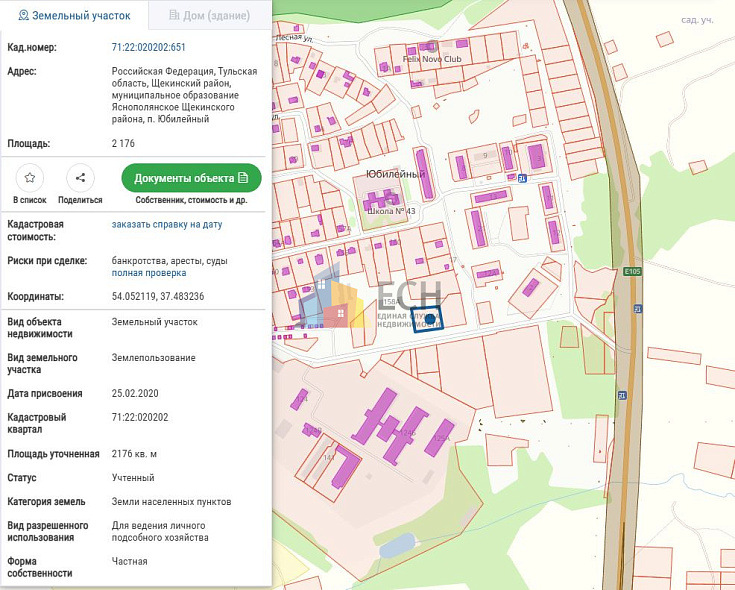Switch to the Земельный участок tab
The width and height of the screenshot is (735, 590).
74,15
